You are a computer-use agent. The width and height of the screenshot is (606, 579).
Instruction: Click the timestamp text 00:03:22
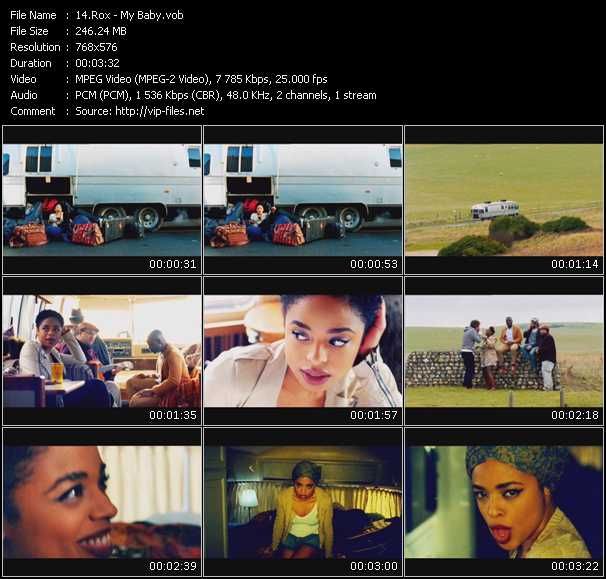575,566
